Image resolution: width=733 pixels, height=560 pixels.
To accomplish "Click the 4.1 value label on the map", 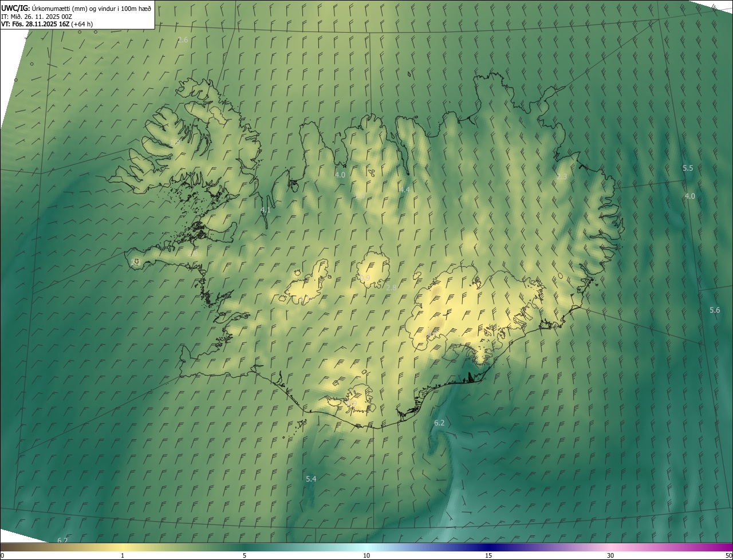I will point(265,210).
